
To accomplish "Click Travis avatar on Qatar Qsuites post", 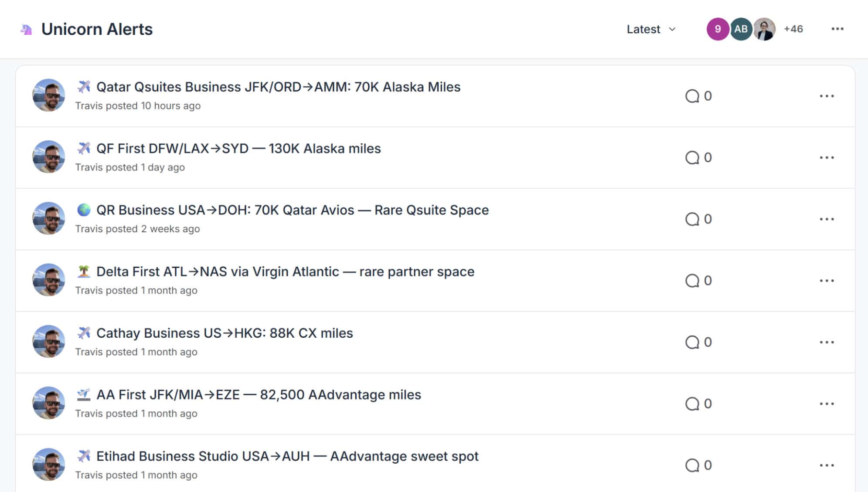I will (x=48, y=95).
